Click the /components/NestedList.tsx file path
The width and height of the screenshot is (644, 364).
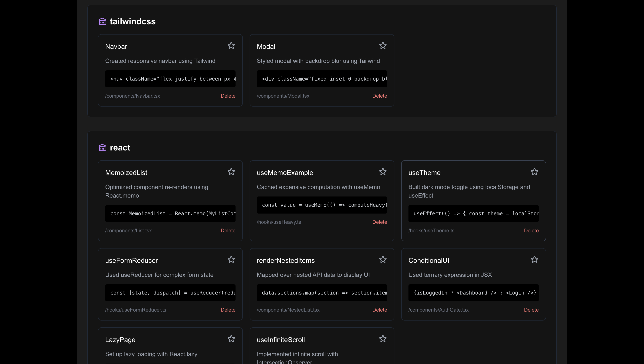pyautogui.click(x=288, y=310)
